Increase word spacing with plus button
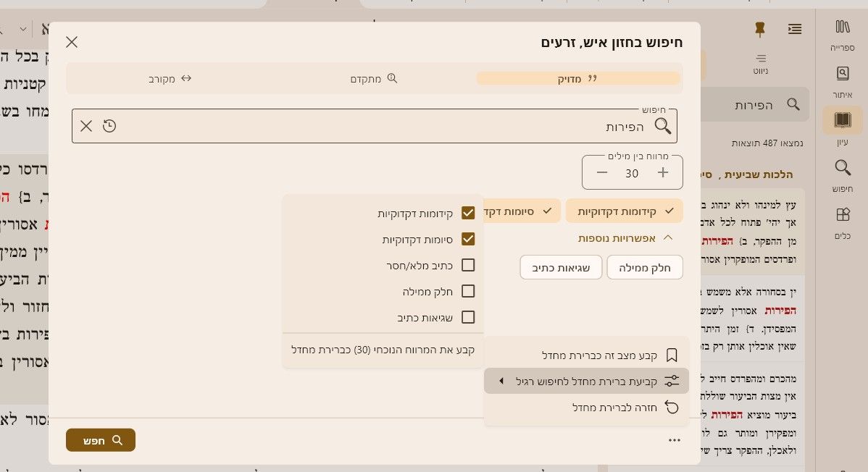 tap(663, 172)
